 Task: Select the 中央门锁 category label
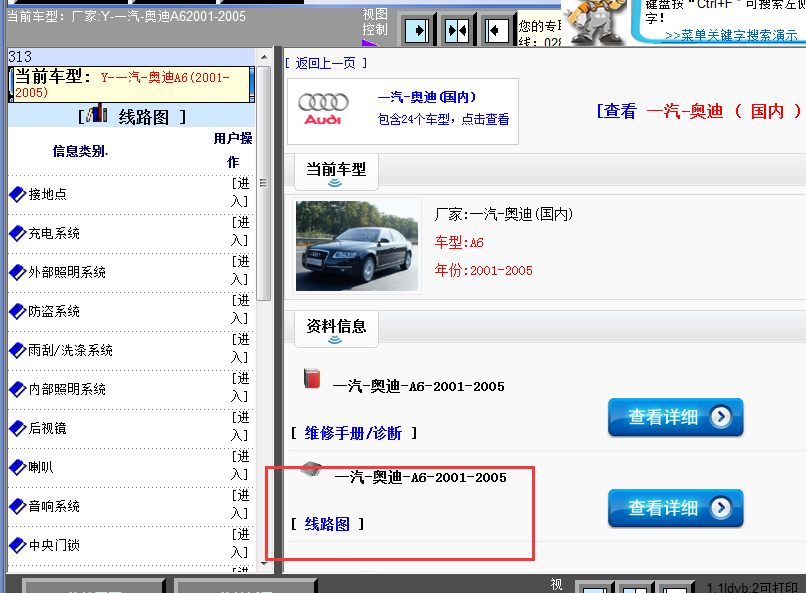pos(54,545)
